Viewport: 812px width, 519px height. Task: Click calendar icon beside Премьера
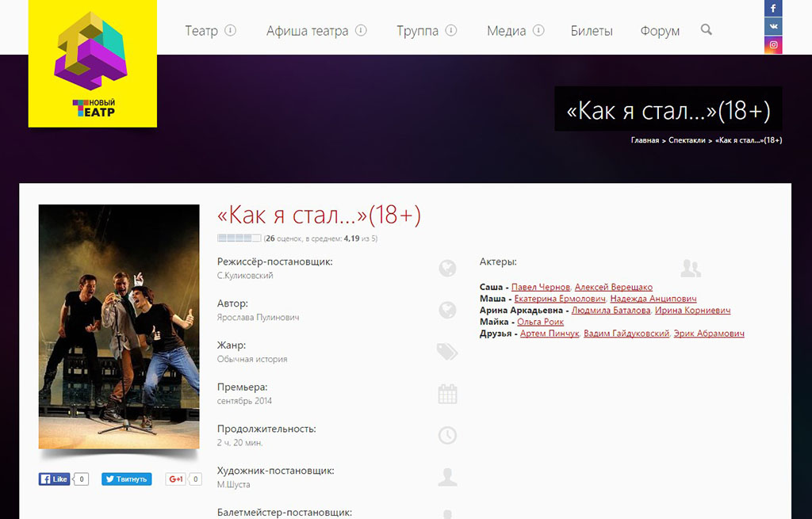[447, 394]
